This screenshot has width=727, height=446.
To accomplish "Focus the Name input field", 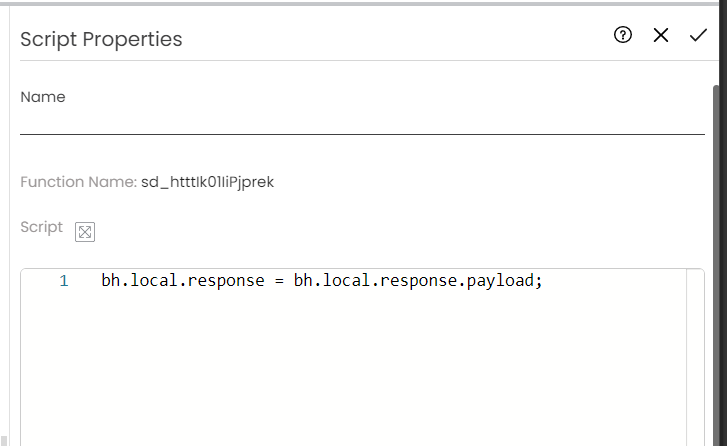I will click(x=362, y=121).
